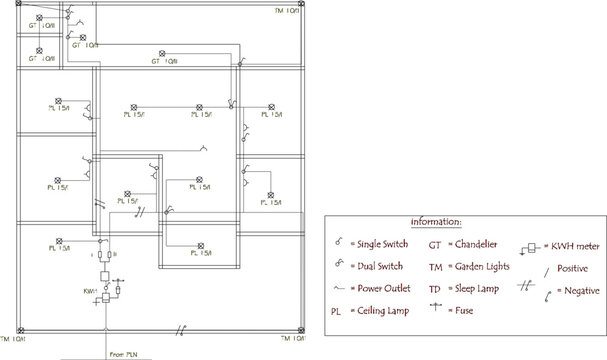Click the Single Switch symbol in the legend

(339, 241)
